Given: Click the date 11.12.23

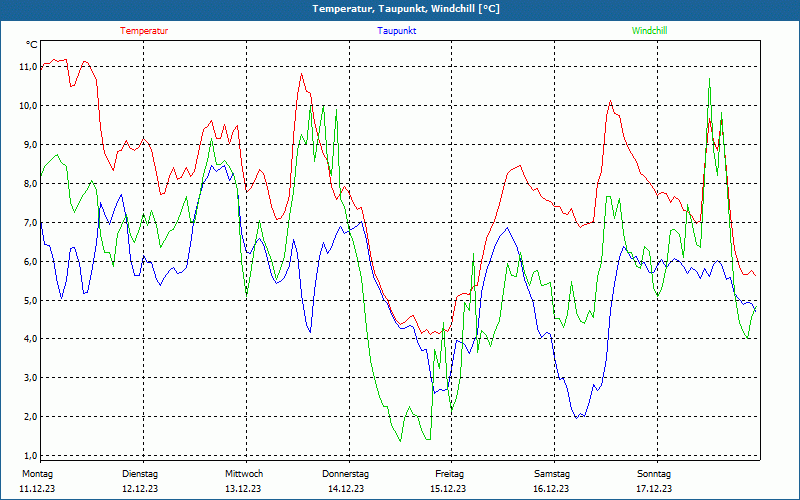Looking at the screenshot, I should (x=37, y=489).
